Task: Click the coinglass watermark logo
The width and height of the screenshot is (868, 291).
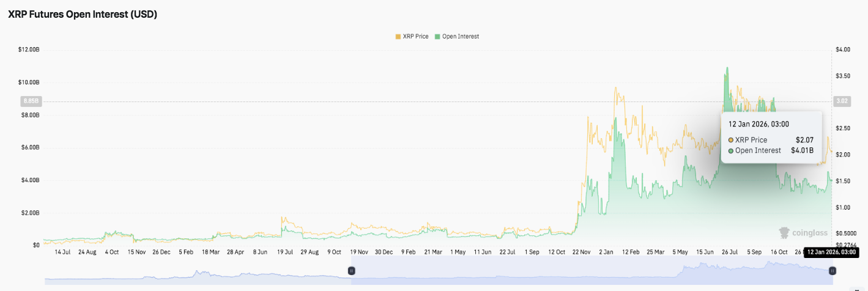Action: (x=801, y=232)
